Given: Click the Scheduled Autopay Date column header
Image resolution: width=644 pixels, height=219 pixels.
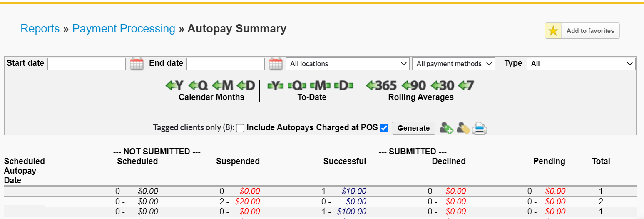Looking at the screenshot, I should (x=24, y=171).
